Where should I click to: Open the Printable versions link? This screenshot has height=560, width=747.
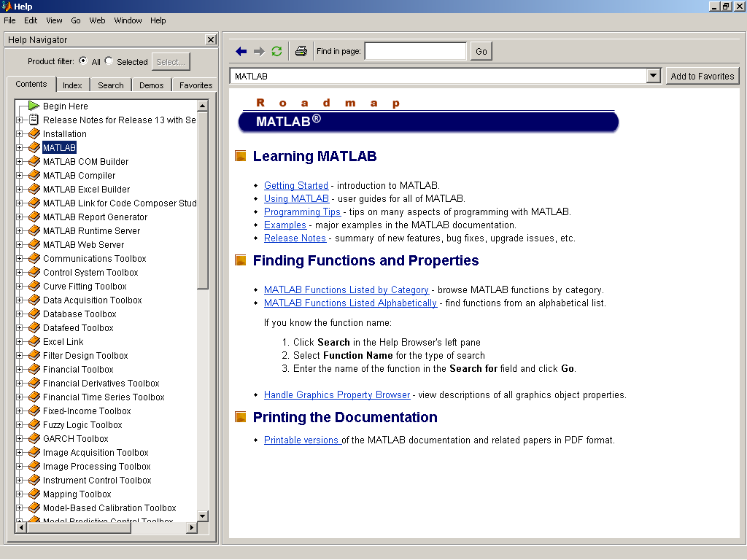pyautogui.click(x=301, y=440)
